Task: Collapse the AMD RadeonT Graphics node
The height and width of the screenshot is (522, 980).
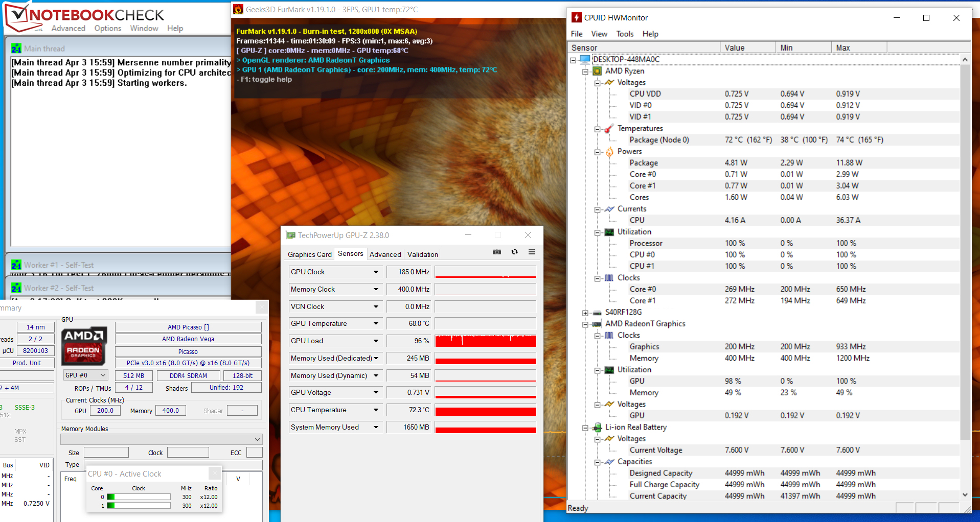Action: point(585,324)
